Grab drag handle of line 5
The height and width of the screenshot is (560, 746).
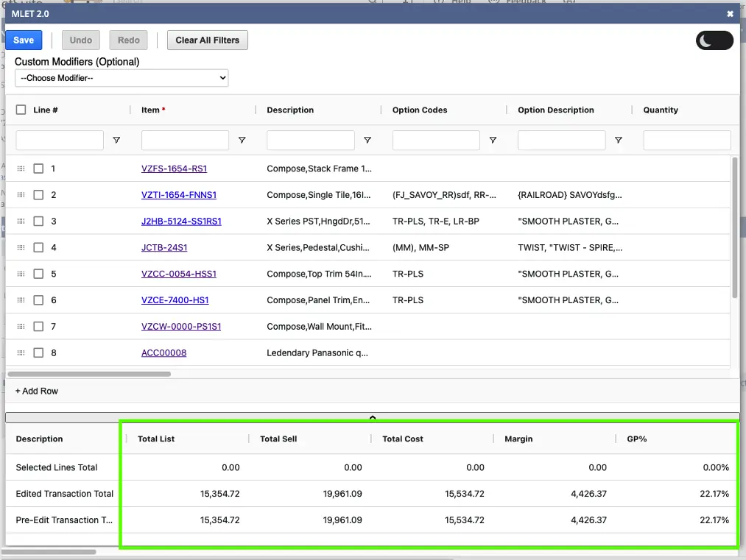point(21,274)
